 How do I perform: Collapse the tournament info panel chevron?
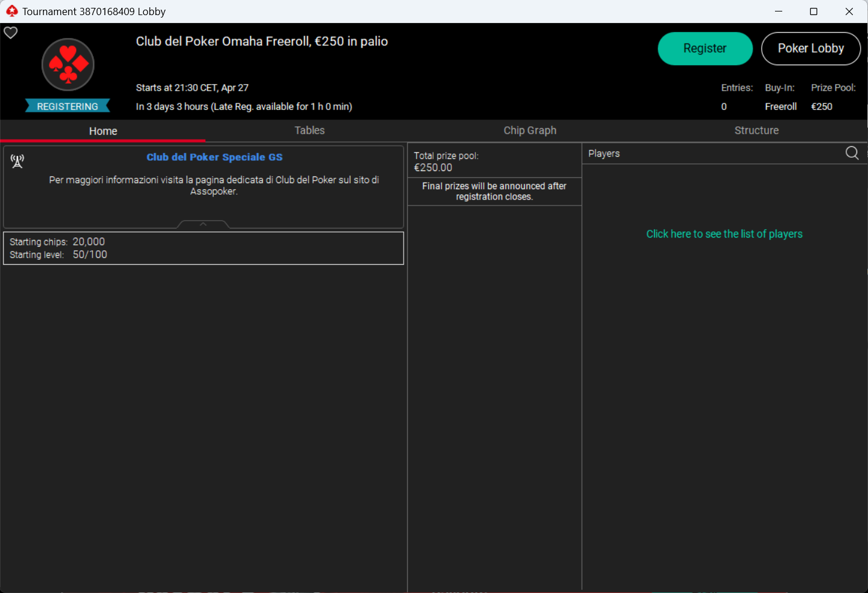click(x=204, y=224)
